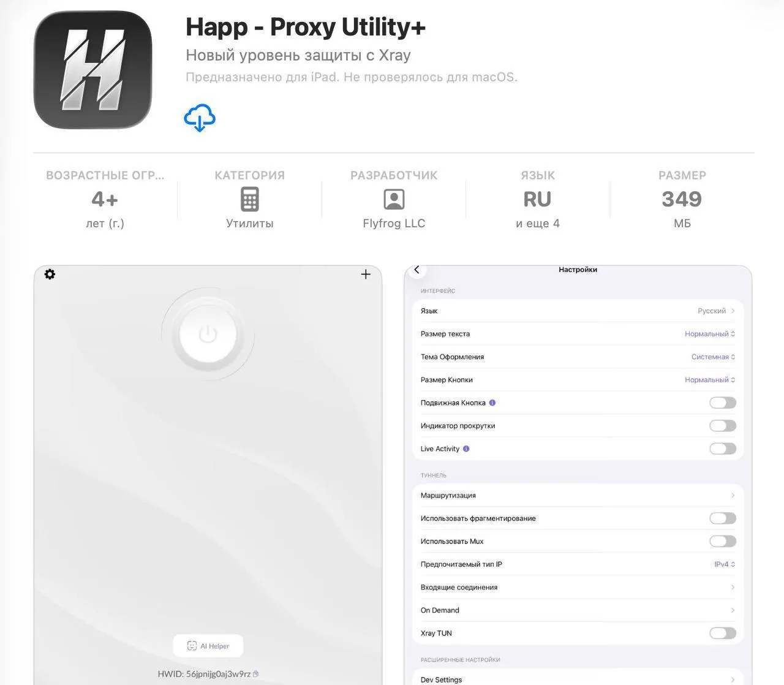Open the Dev Settings row
This screenshot has height=685, width=784.
coord(578,678)
